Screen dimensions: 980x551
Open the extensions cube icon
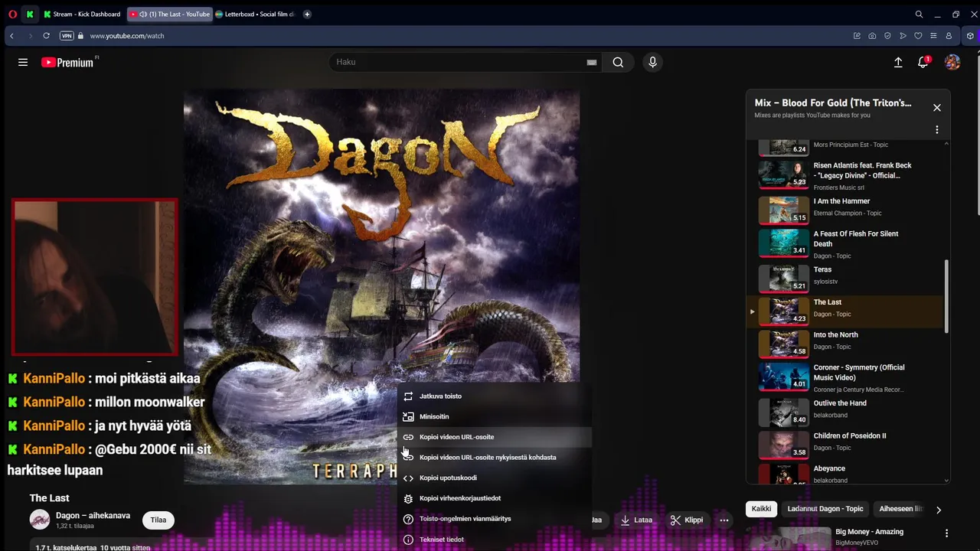click(x=970, y=36)
